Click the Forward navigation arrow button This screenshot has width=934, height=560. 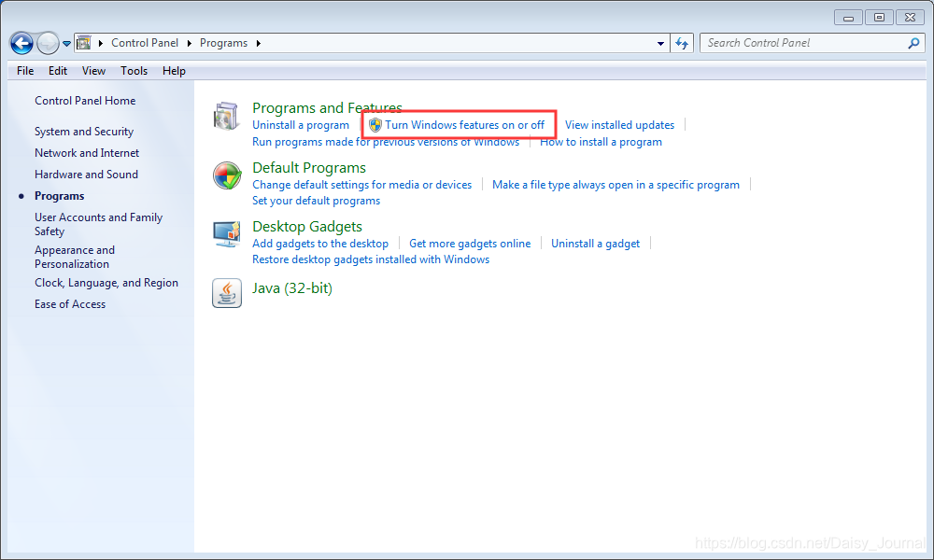click(x=48, y=44)
